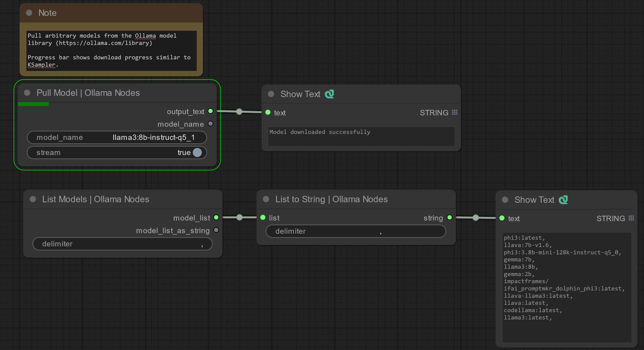Click the model_name output socket
This screenshot has width=644, height=350.
coord(211,124)
